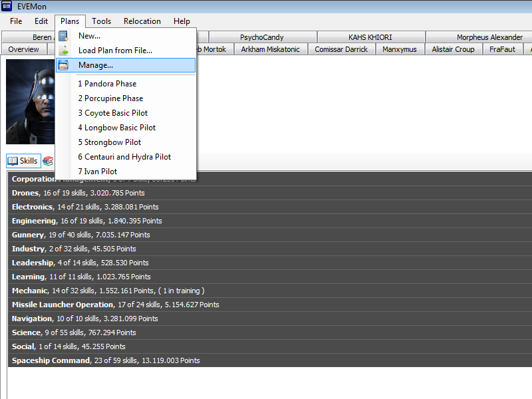Expand the Spaceship Command skill group

[270, 360]
